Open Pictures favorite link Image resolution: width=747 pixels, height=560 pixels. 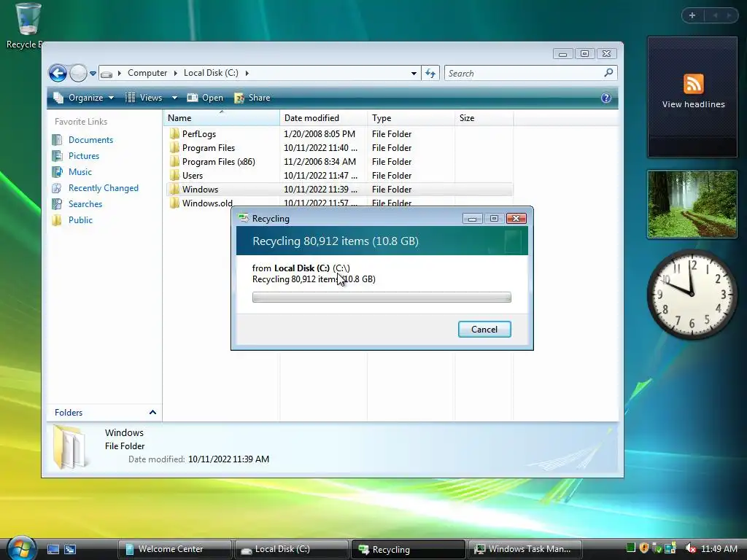pos(84,156)
